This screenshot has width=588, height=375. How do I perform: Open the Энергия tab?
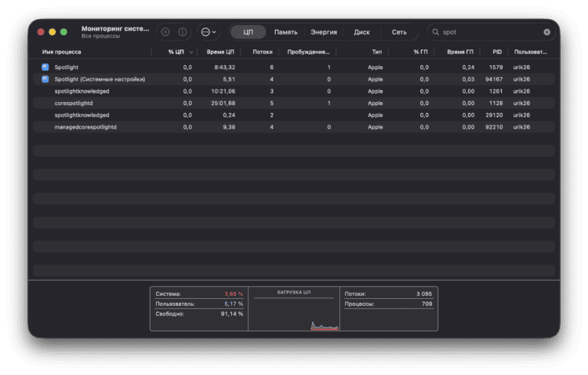[x=323, y=32]
